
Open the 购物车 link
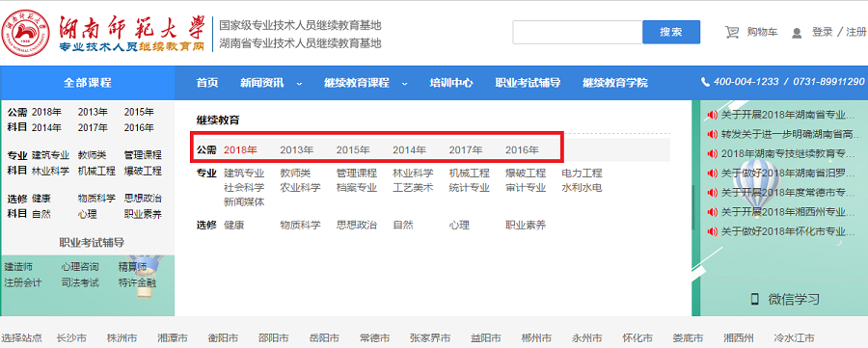pos(762,32)
